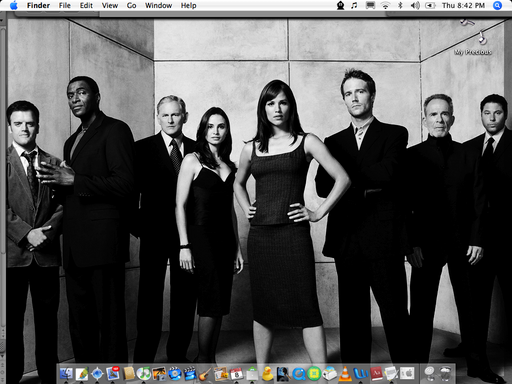Open the battery status menu
The height and width of the screenshot is (384, 512).
point(430,5)
